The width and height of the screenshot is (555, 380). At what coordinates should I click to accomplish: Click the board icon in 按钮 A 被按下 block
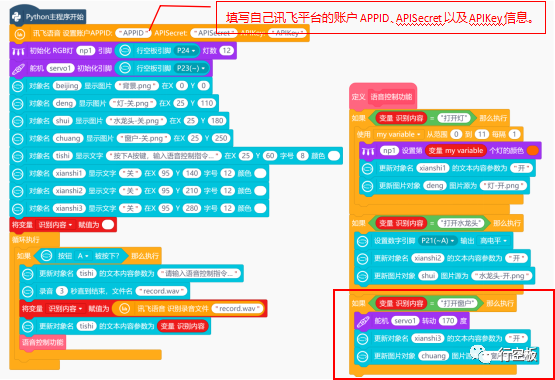tap(46, 256)
